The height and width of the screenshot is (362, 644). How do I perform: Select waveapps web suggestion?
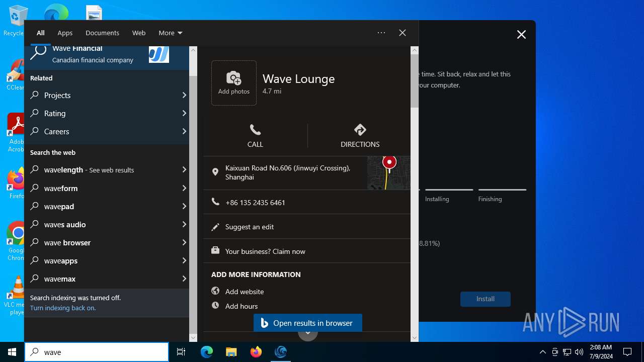(107, 260)
